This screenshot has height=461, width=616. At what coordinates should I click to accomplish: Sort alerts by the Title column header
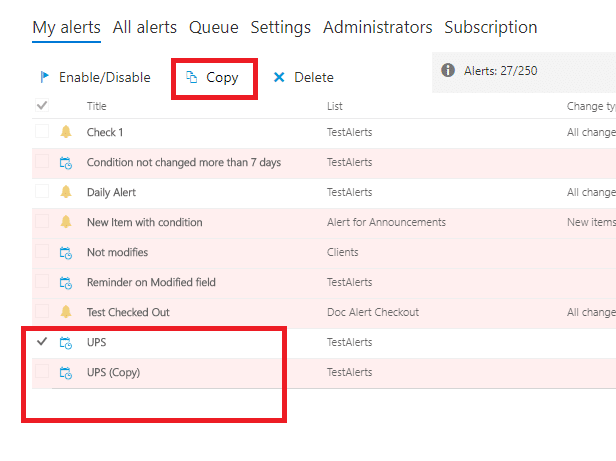[97, 106]
